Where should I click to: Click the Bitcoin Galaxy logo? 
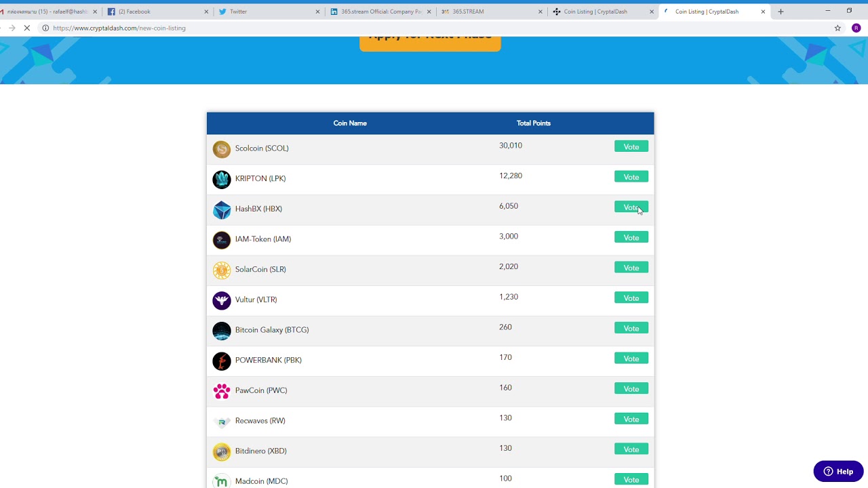click(x=222, y=331)
